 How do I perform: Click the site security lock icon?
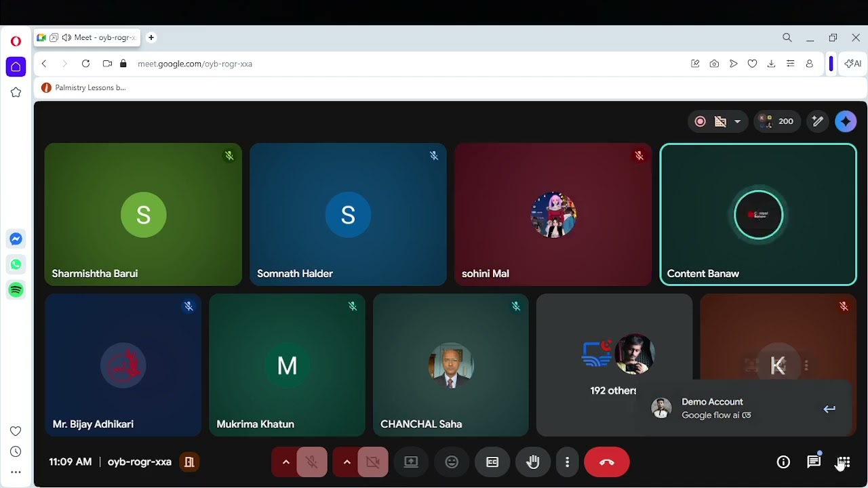(x=123, y=64)
